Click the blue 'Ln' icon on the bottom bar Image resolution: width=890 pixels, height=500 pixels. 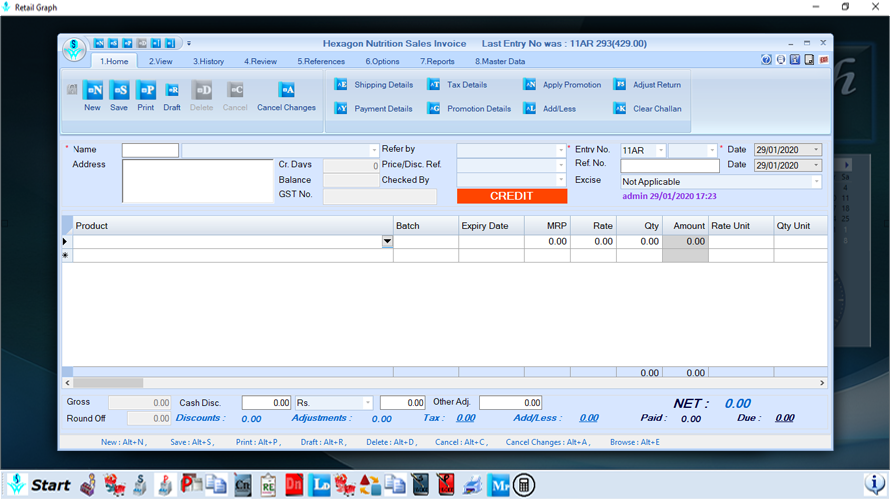tap(320, 485)
